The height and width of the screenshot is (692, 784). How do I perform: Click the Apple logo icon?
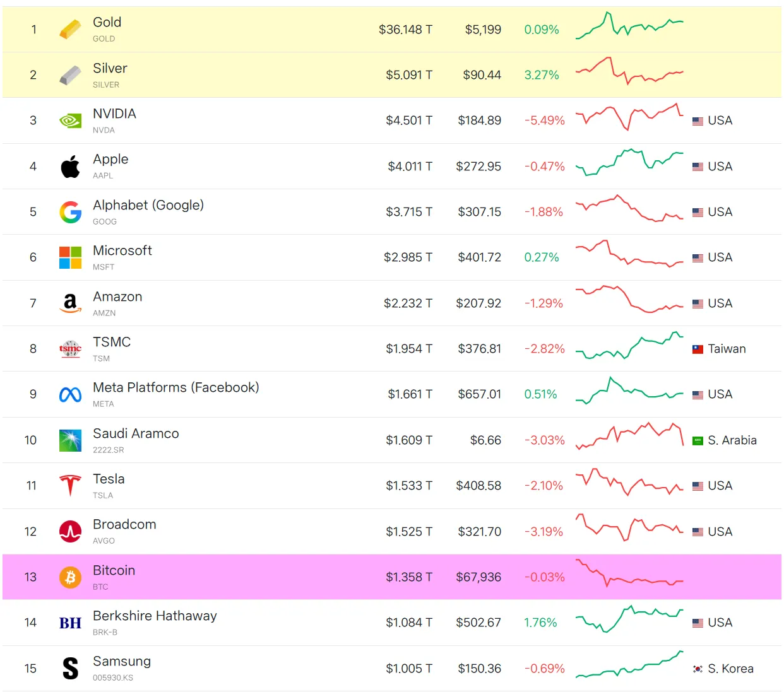click(x=70, y=167)
